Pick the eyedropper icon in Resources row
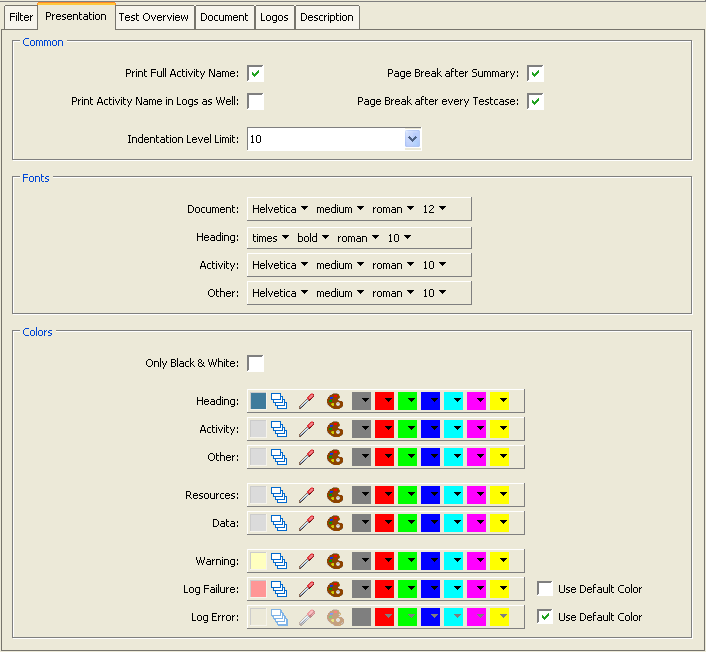The width and height of the screenshot is (706, 652). [x=307, y=495]
